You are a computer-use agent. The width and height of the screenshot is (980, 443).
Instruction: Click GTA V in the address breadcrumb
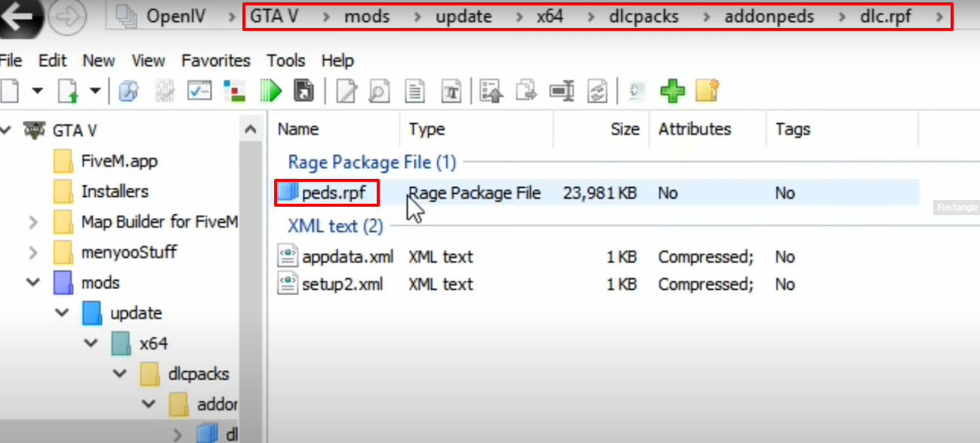coord(274,17)
